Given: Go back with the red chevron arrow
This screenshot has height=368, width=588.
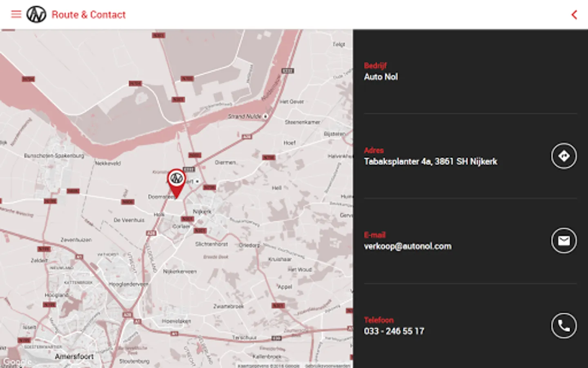Looking at the screenshot, I should [574, 15].
